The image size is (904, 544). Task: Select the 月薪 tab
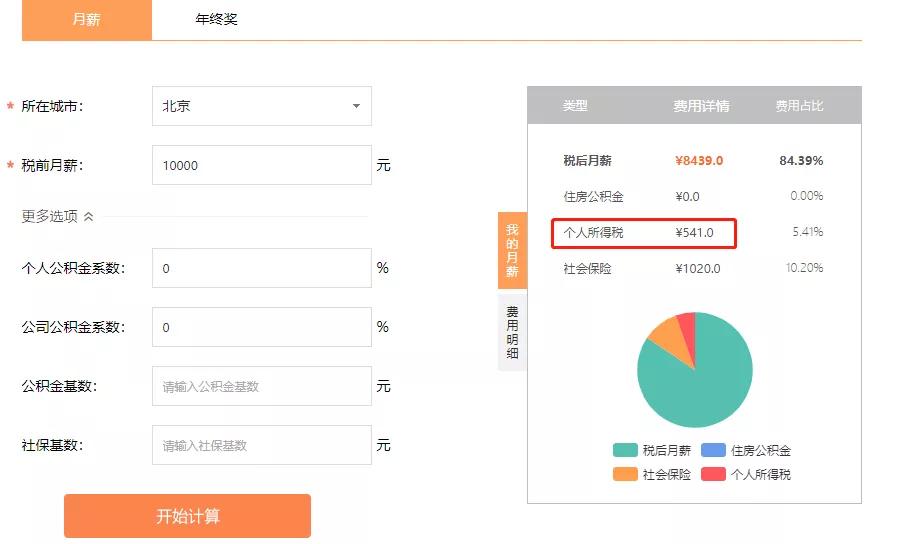(87, 20)
